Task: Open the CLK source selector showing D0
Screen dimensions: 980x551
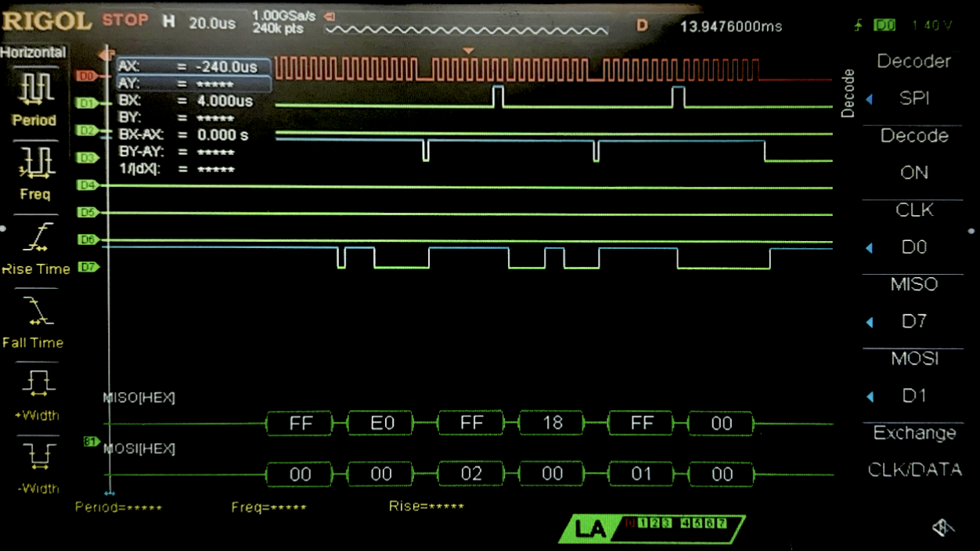Action: [x=913, y=247]
